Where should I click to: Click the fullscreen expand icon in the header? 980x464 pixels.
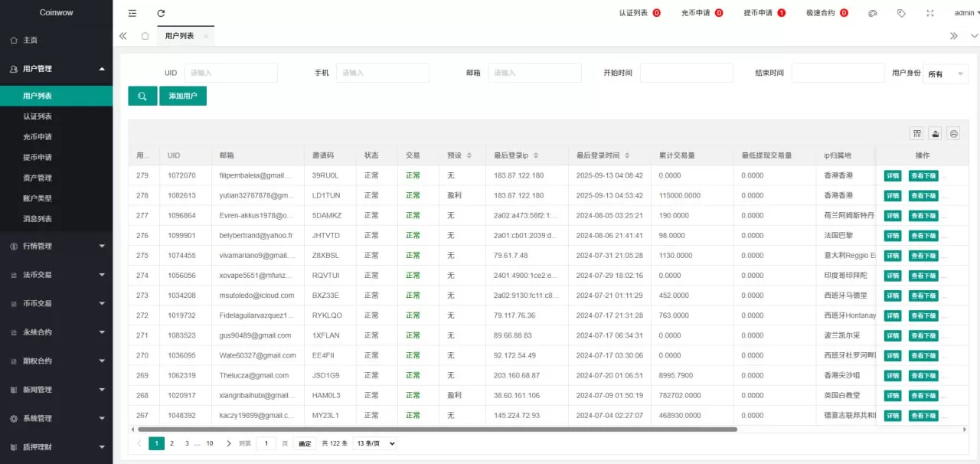pos(929,13)
